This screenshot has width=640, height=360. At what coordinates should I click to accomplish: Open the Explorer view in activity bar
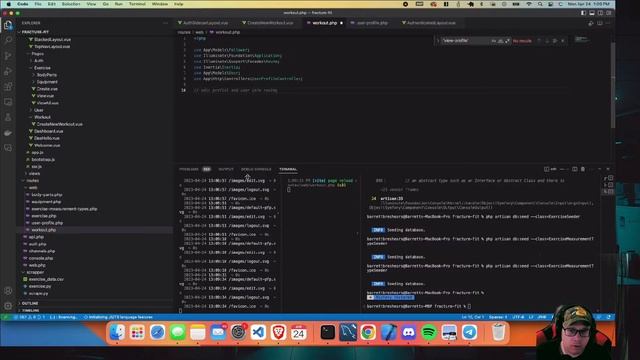point(8,26)
